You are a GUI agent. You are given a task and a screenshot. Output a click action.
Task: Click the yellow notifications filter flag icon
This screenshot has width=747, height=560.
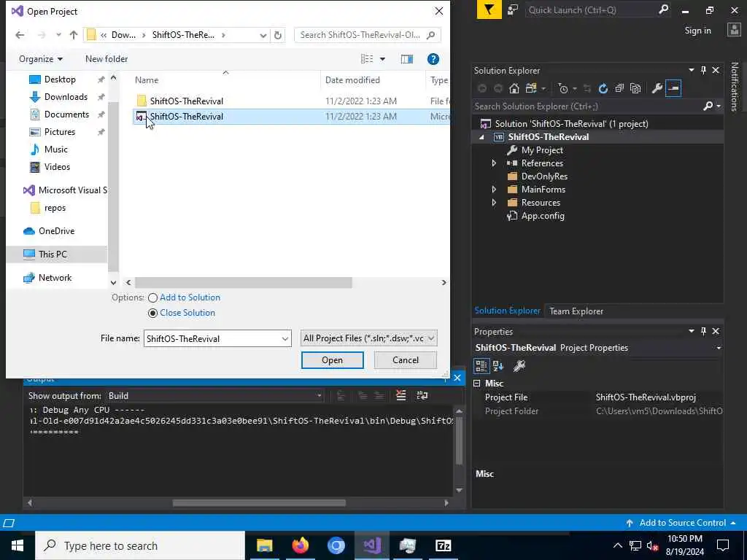489,10
